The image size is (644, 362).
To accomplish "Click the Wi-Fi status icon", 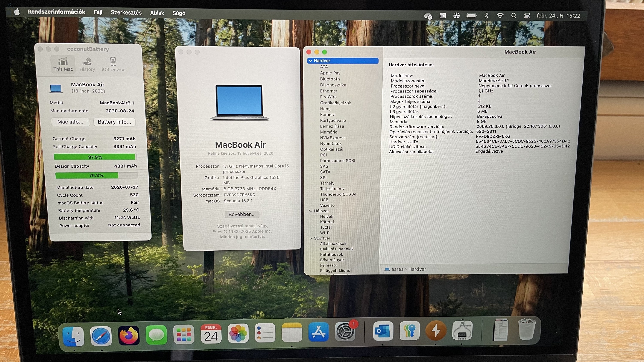I will pyautogui.click(x=500, y=16).
